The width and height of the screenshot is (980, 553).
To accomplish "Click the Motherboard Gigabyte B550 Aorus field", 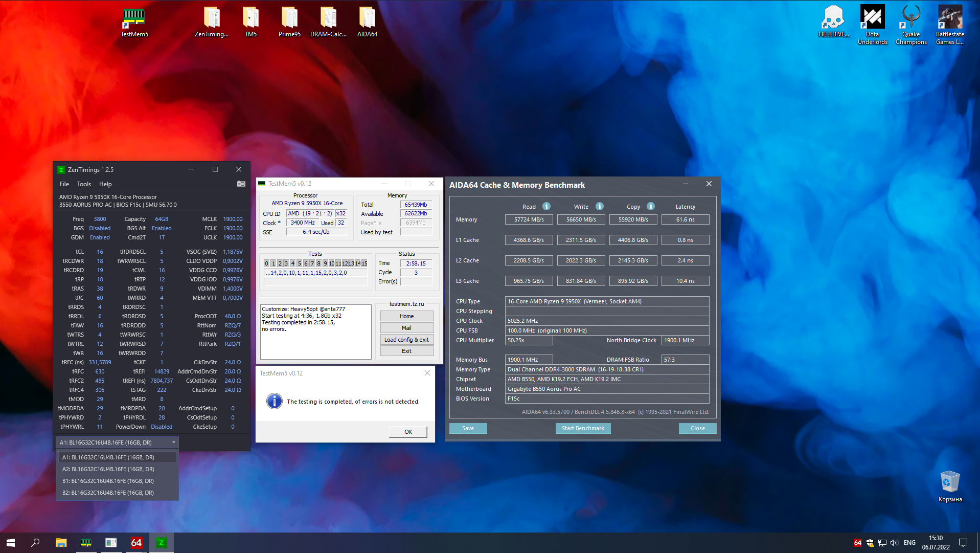I will 607,389.
